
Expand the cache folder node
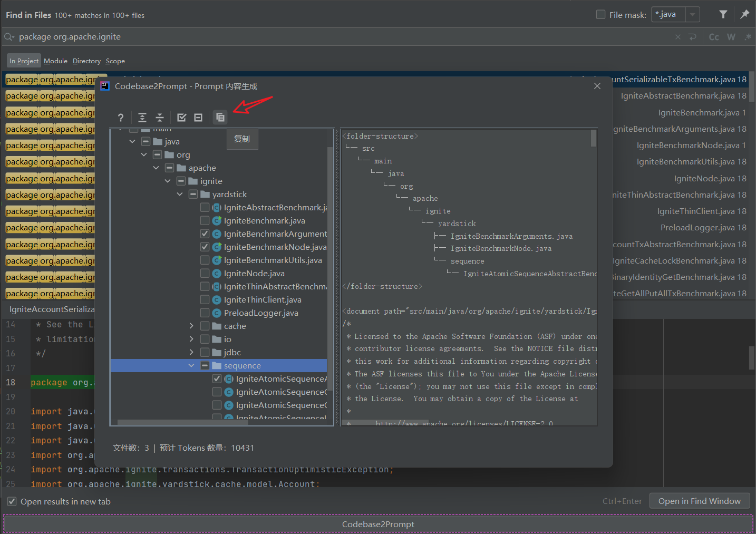tap(191, 326)
